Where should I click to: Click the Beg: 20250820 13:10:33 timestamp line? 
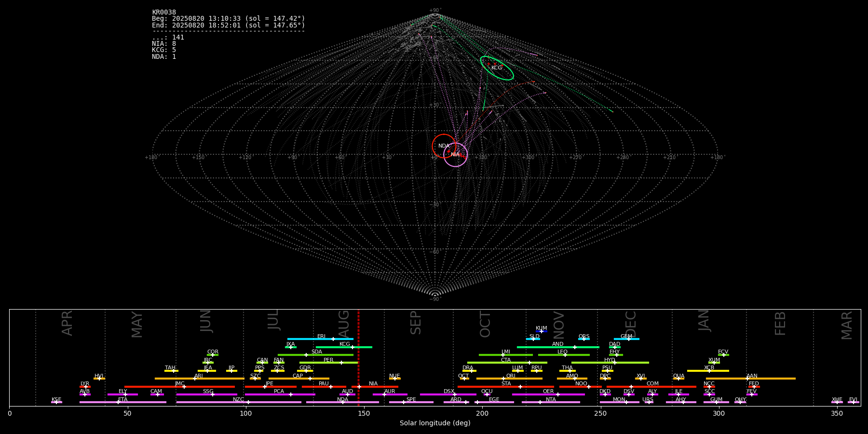tap(229, 19)
